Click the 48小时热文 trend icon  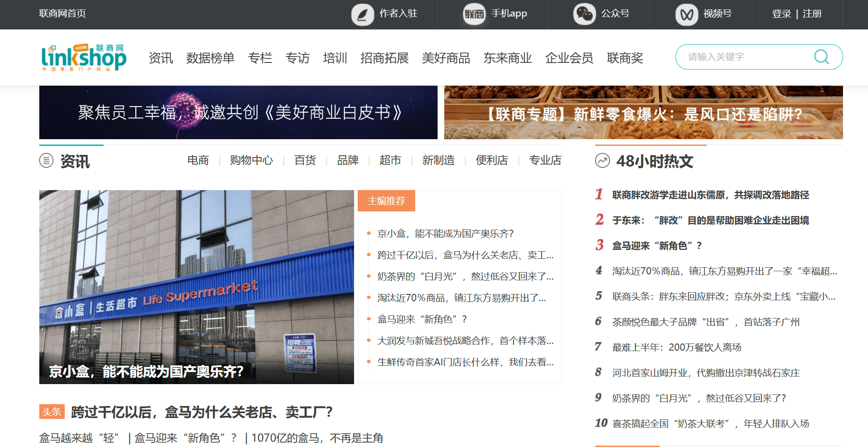click(602, 161)
